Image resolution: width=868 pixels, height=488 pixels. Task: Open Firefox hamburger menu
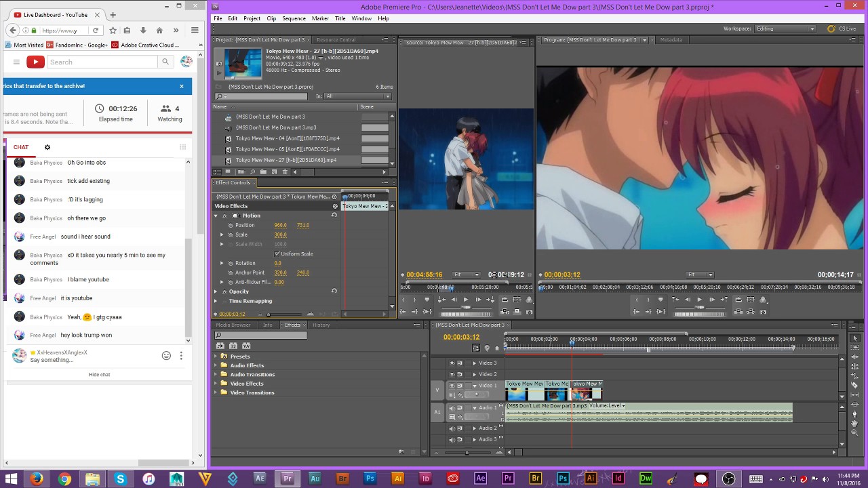click(x=195, y=30)
